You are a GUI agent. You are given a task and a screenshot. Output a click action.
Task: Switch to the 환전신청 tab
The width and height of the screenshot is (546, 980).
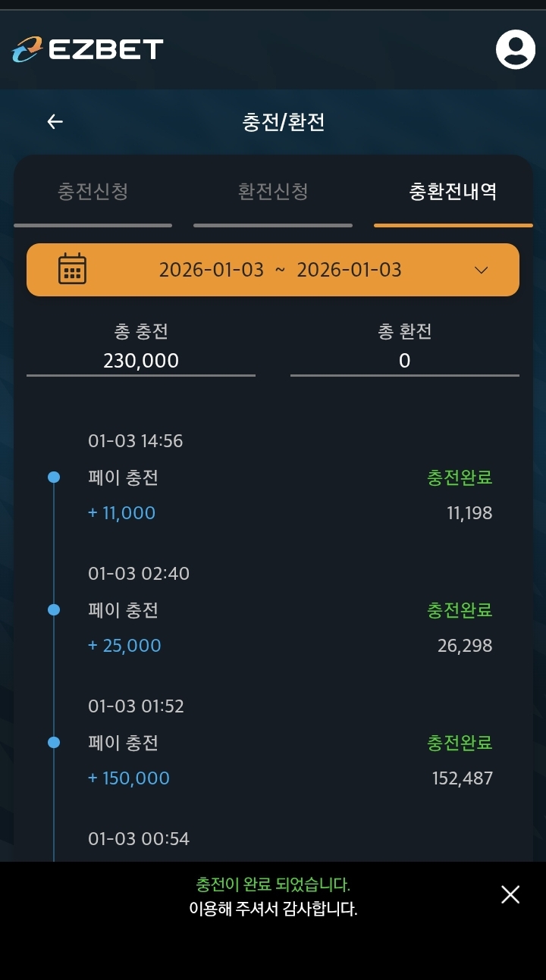click(x=273, y=191)
